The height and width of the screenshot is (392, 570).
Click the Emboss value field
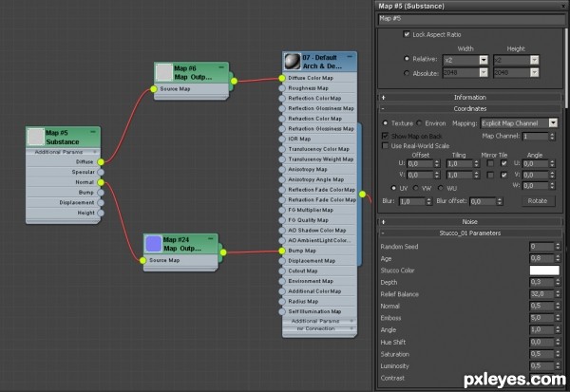541,318
